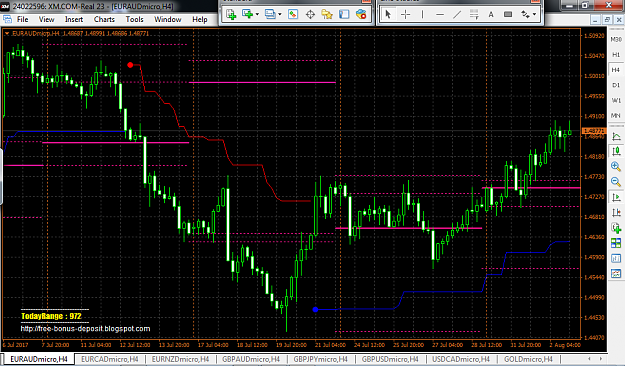Select the vertical line drawing tool

423,15
